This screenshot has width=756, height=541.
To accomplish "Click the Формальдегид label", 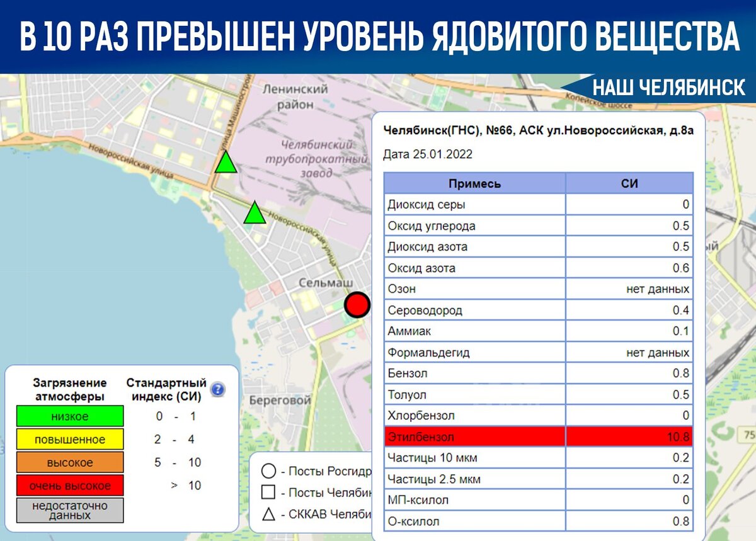I will point(429,353).
